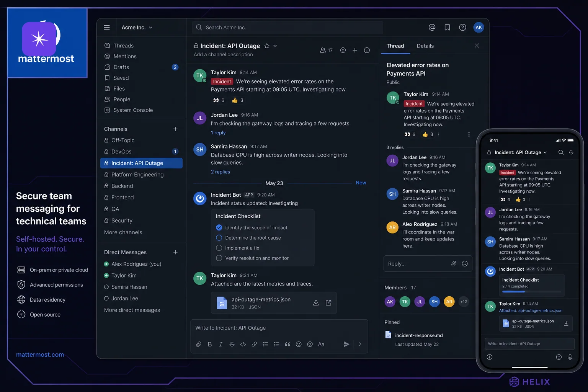This screenshot has width=588, height=392.
Task: Check Implement a fix
Action: pos(219,248)
